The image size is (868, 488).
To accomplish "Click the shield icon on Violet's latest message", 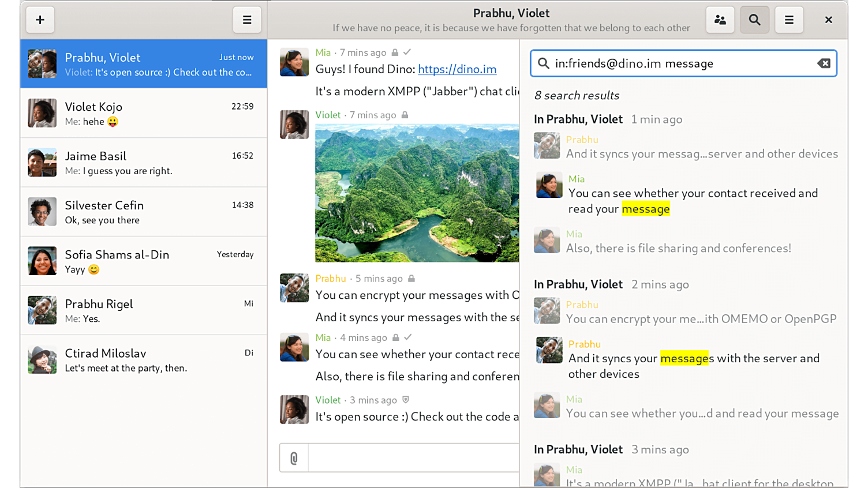I will [x=406, y=400].
